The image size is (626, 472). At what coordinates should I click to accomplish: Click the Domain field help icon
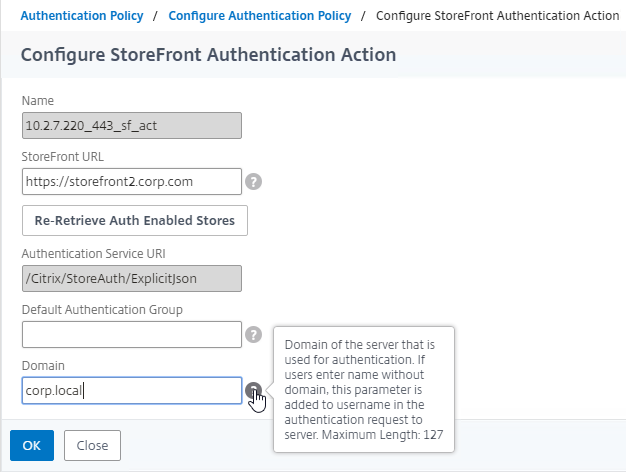click(x=254, y=390)
